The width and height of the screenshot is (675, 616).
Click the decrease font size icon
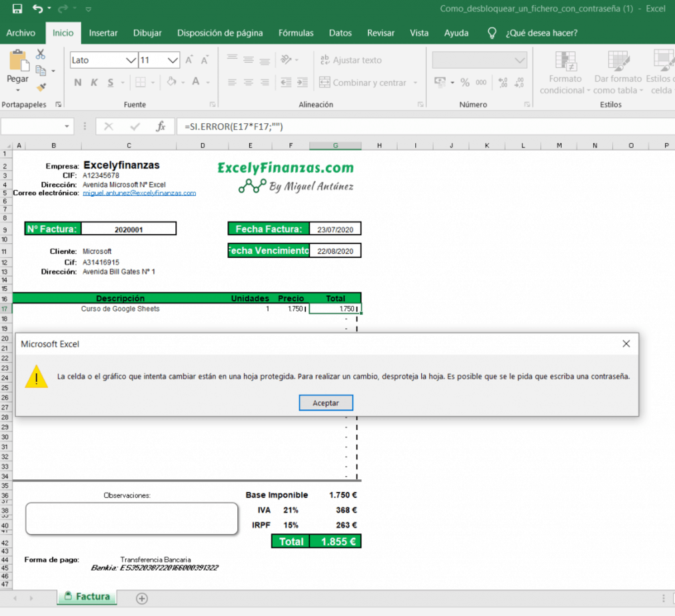pyautogui.click(x=205, y=60)
